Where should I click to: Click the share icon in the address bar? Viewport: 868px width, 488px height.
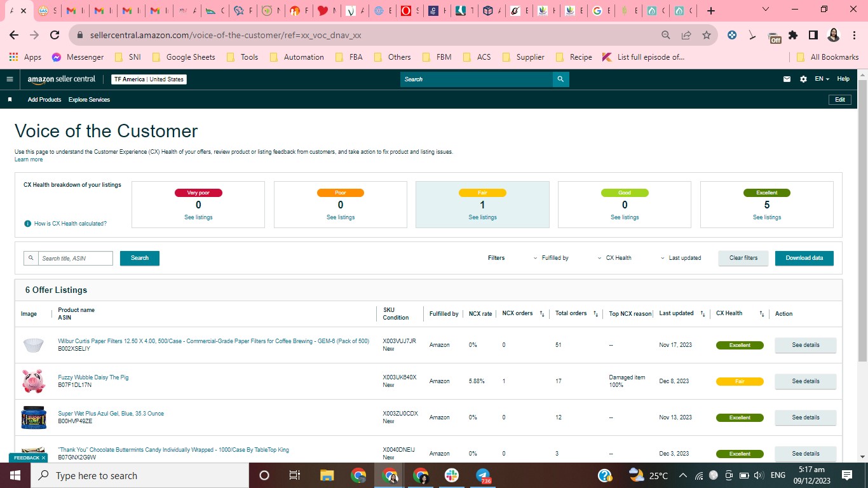click(x=686, y=36)
